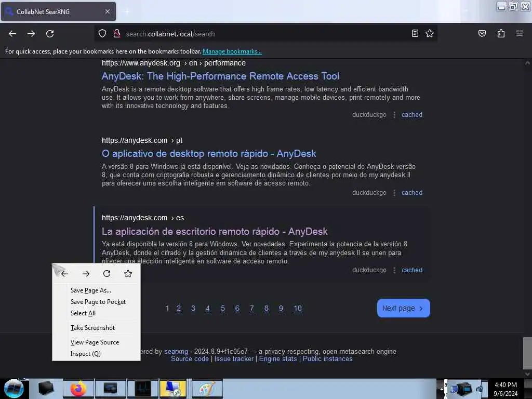Click the address bar URL field

(264, 34)
